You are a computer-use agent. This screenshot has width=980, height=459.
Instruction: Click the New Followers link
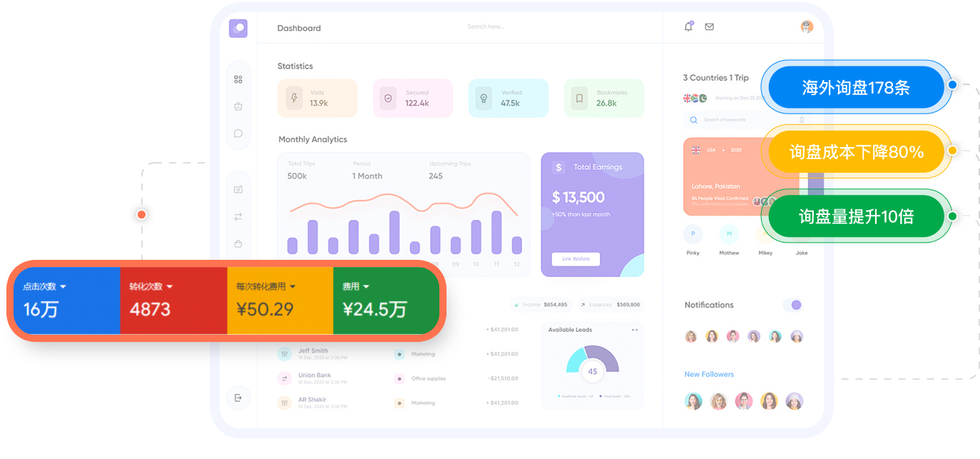pos(709,374)
